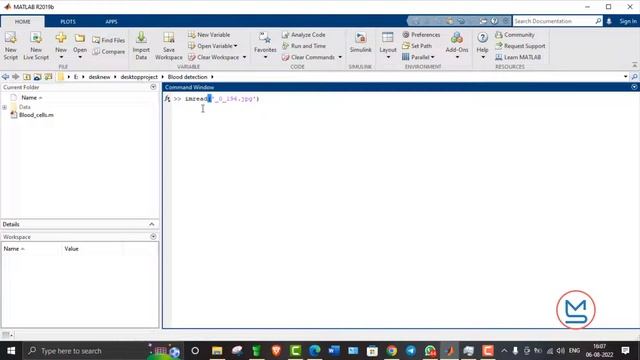The height and width of the screenshot is (360, 640).
Task: Click the Browse for folder icon
Action: point(37,77)
